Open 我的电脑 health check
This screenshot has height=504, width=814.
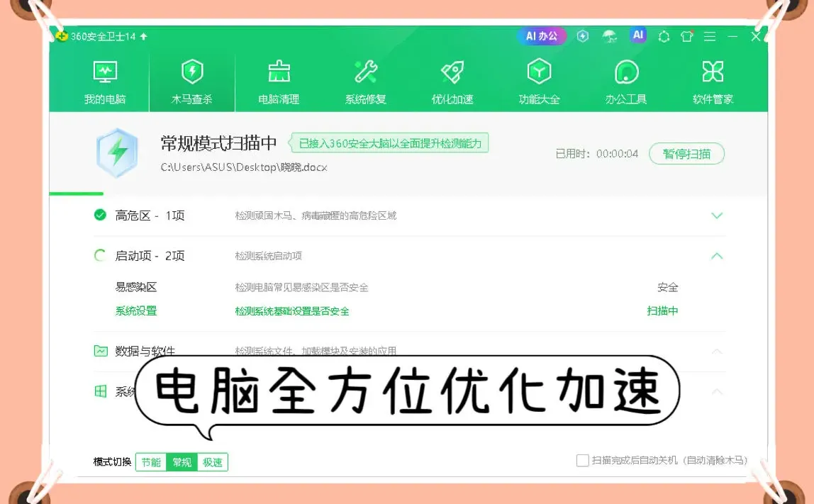(x=105, y=82)
